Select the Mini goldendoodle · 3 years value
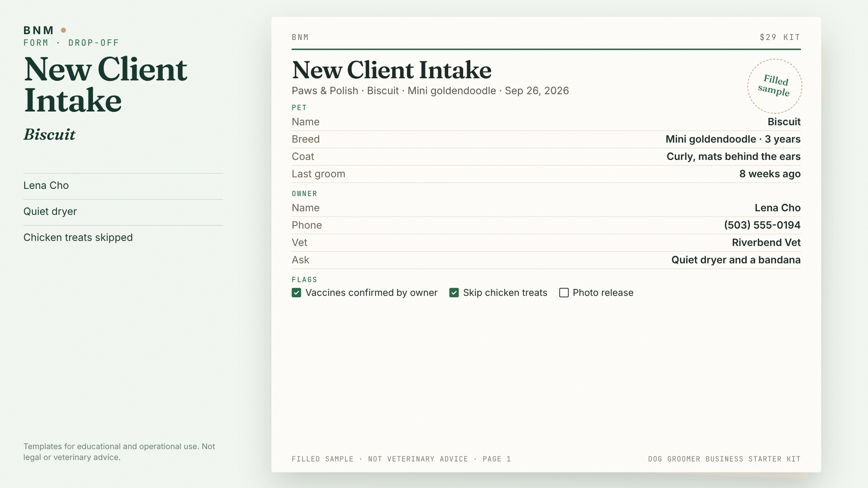This screenshot has height=488, width=868. point(733,139)
